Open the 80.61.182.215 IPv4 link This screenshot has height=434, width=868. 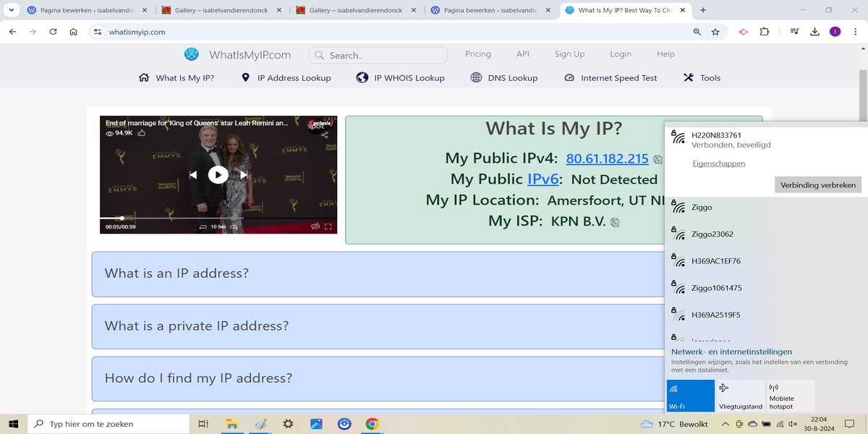point(607,158)
